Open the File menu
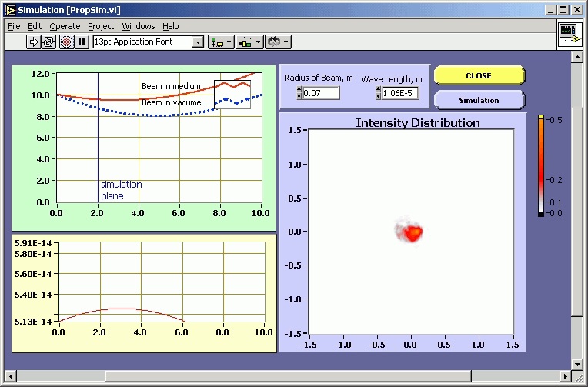 (x=15, y=26)
